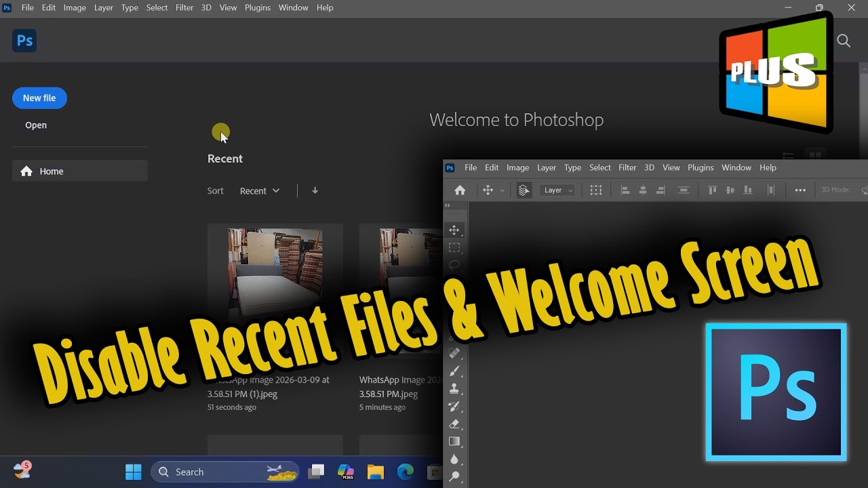
Task: Open 3D menu in the Home screen window
Action: tap(206, 7)
